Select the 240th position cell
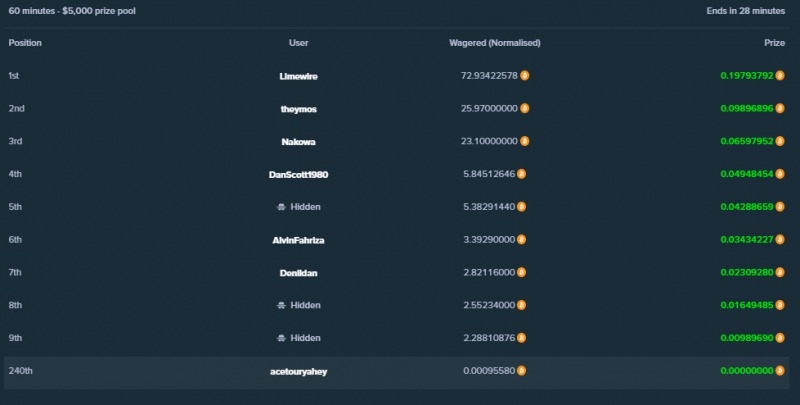 coord(20,371)
